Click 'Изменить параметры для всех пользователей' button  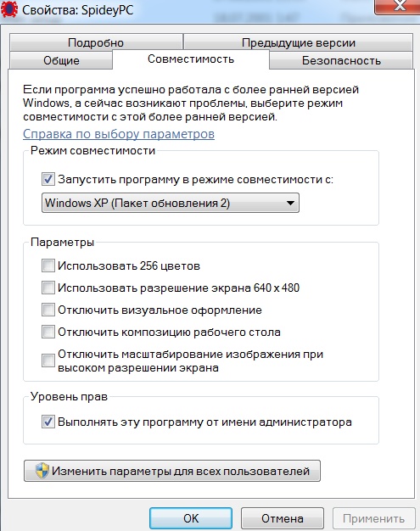[172, 471]
